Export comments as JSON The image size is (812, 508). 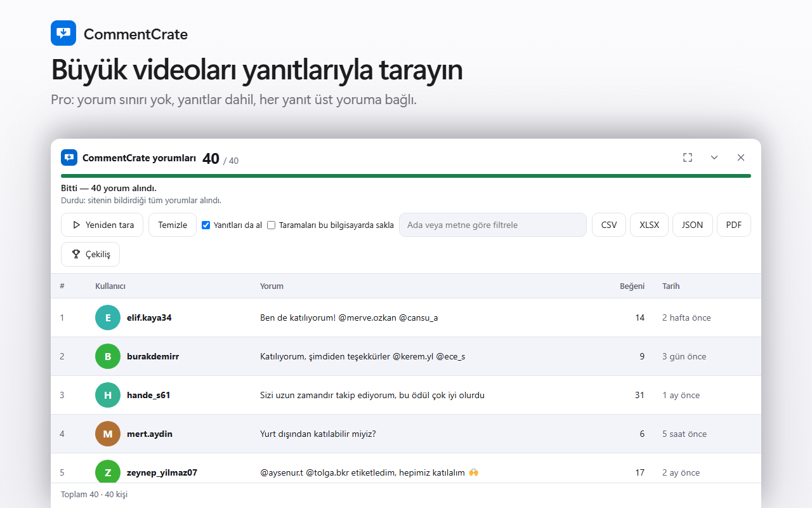coord(693,225)
